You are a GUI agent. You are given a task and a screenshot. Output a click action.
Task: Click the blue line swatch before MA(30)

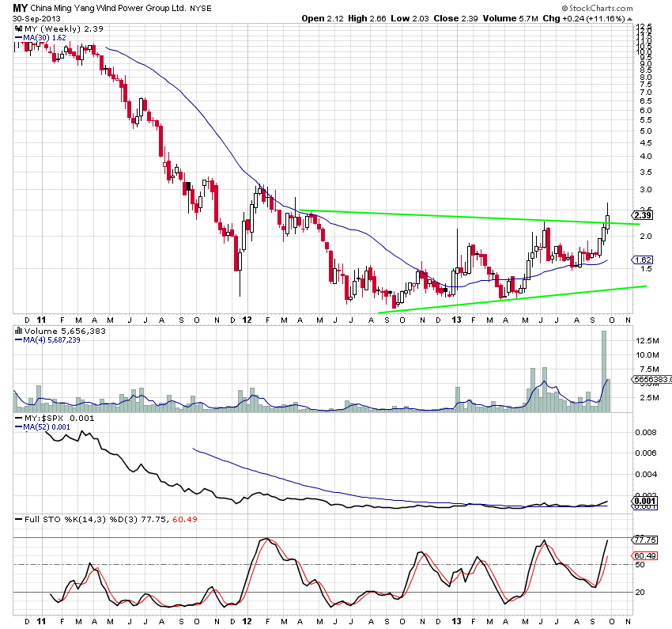pos(18,38)
